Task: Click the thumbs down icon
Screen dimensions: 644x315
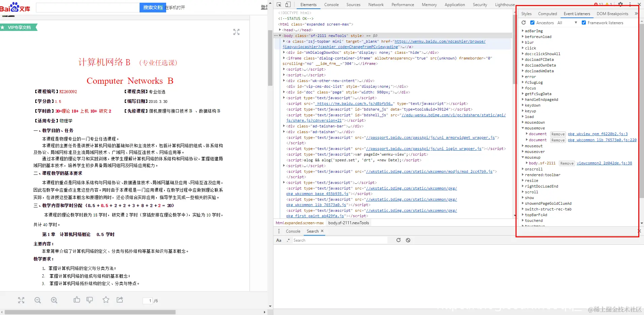Action: tap(89, 300)
